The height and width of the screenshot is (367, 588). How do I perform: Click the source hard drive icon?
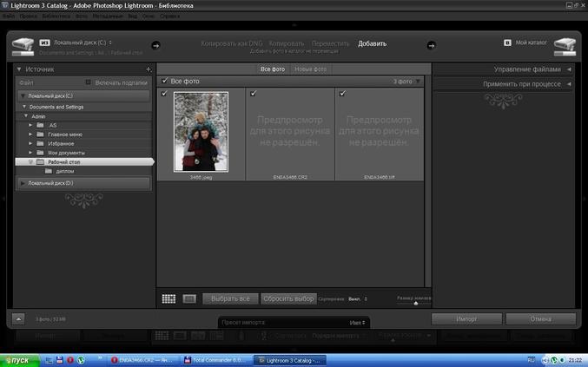click(x=23, y=46)
